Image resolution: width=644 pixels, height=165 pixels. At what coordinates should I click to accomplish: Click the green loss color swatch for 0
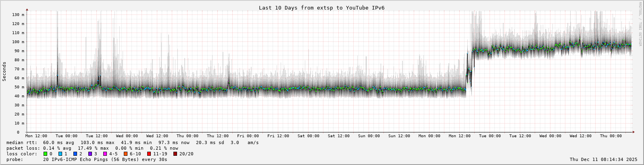pos(45,154)
